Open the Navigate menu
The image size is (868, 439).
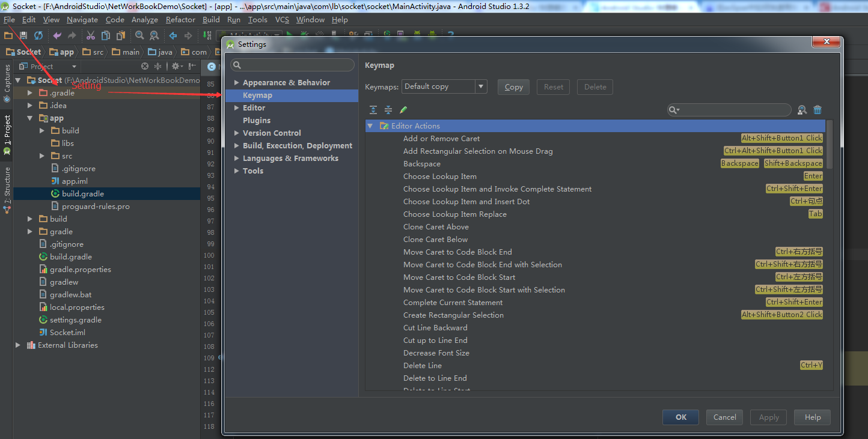(x=82, y=20)
